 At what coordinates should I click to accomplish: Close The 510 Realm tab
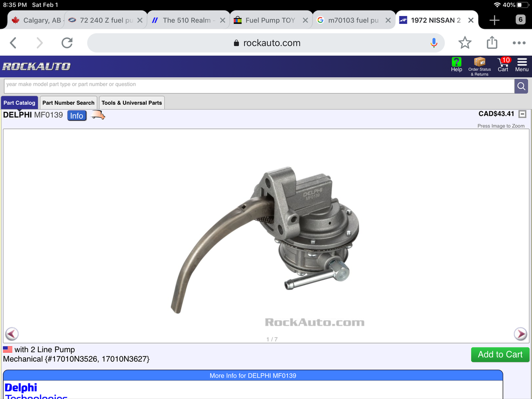(222, 20)
